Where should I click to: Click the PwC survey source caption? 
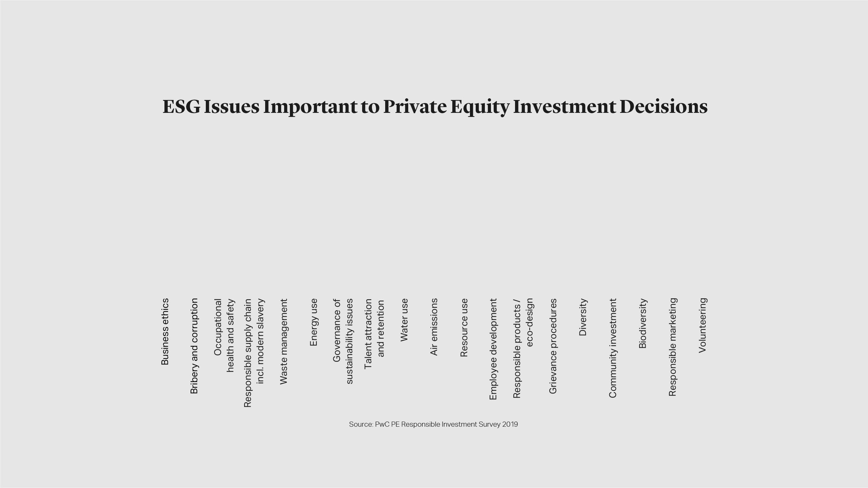[433, 424]
